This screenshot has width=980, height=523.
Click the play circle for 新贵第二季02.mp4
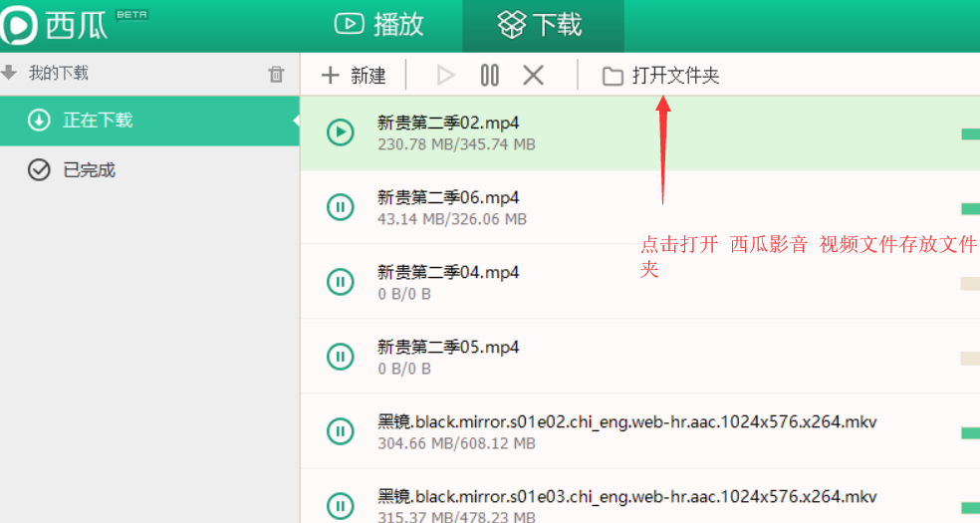[x=341, y=131]
